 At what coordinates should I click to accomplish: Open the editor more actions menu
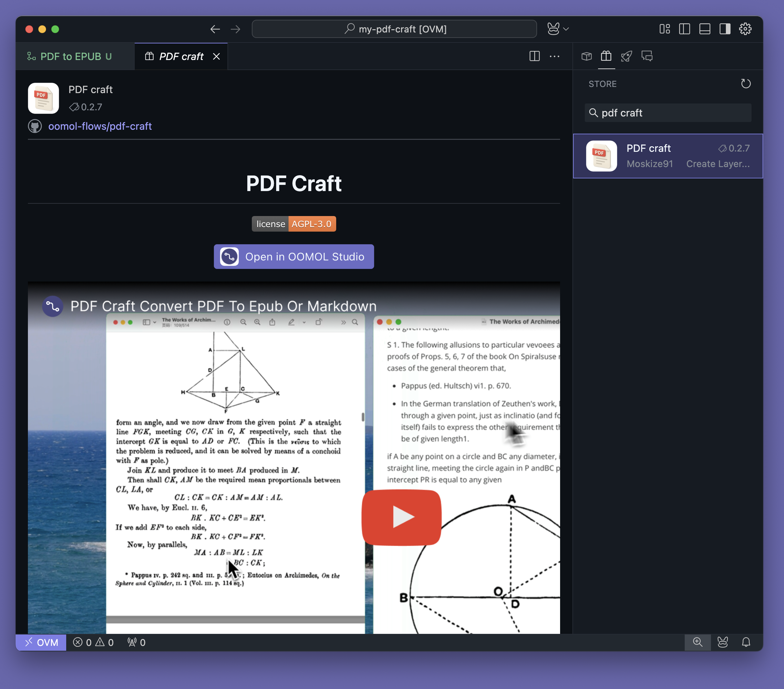point(554,56)
